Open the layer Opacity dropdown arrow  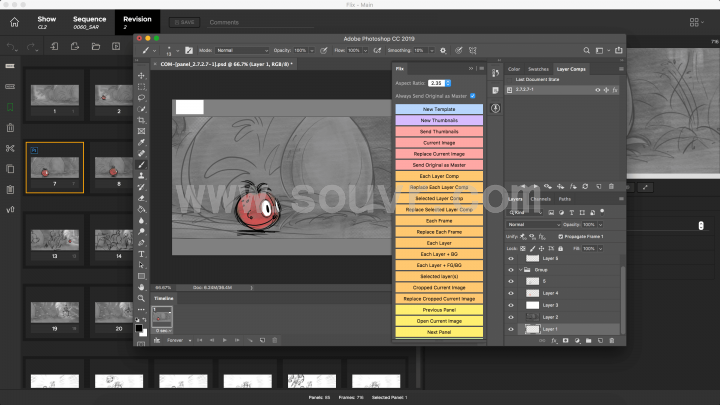pyautogui.click(x=600, y=225)
